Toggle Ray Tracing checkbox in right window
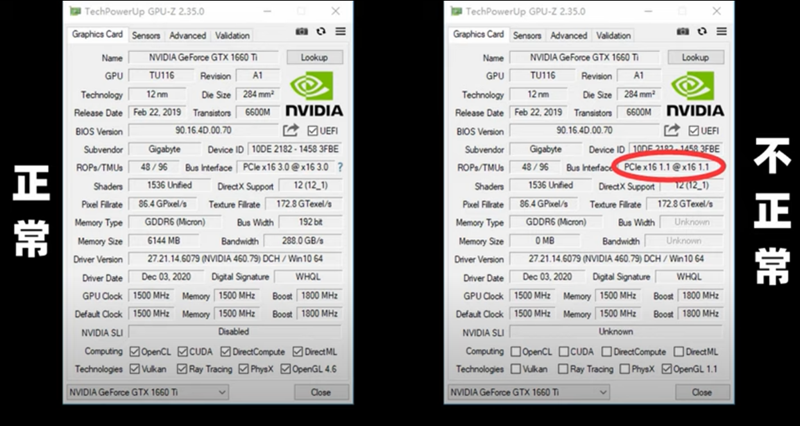The image size is (800, 426). tap(563, 368)
